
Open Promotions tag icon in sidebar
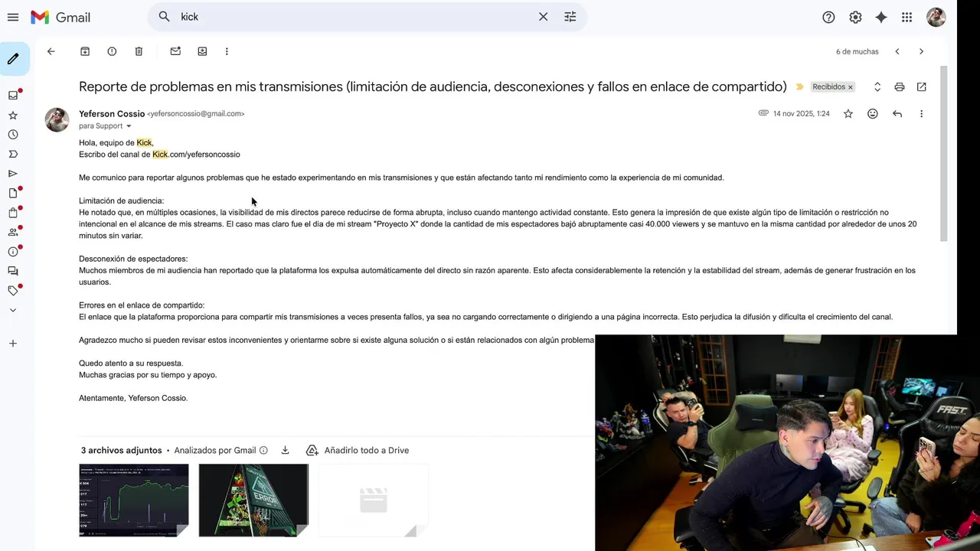coord(13,291)
